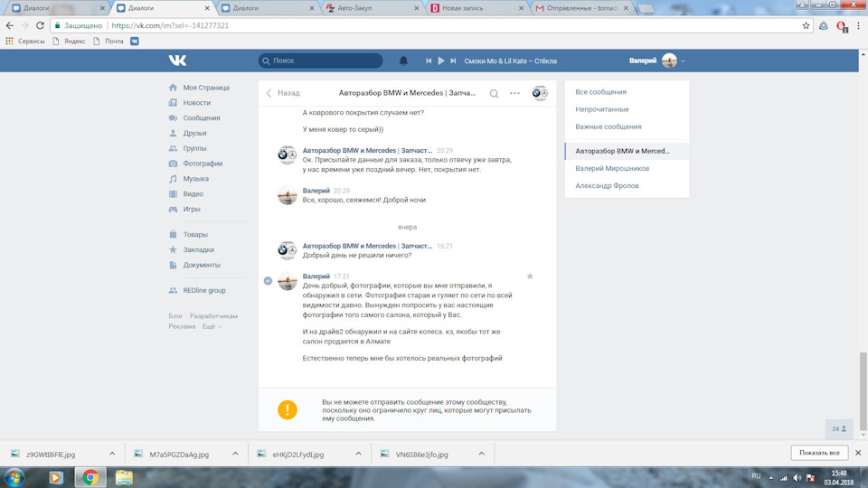Search within the conversation via magnifier icon
Screen dimensions: 868x488
coord(494,93)
